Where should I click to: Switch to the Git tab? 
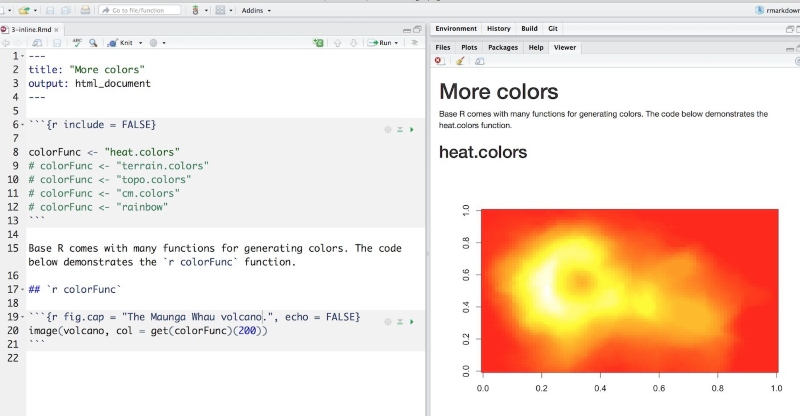coord(553,29)
